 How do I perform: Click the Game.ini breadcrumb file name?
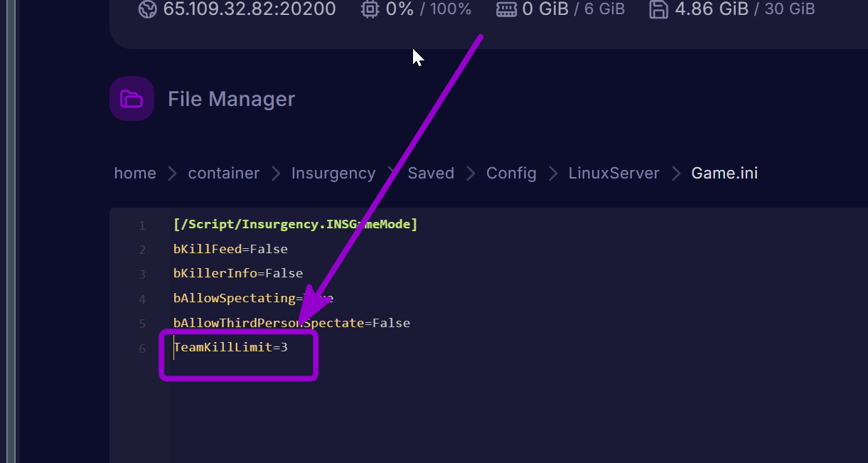point(724,174)
